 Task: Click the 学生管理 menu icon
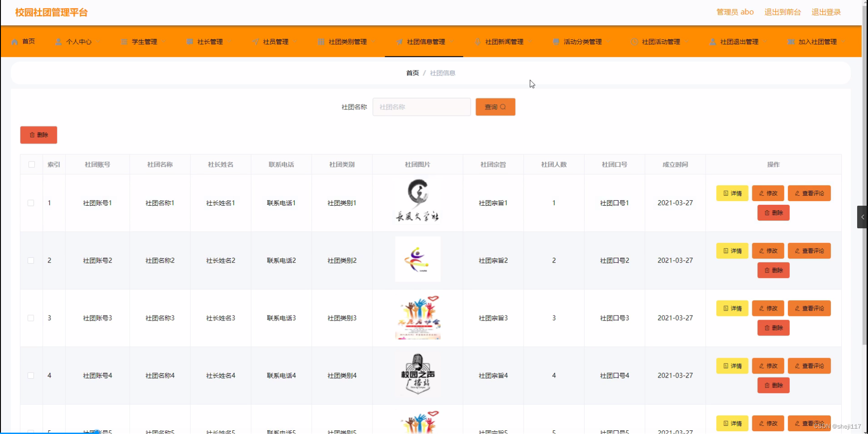pos(124,42)
